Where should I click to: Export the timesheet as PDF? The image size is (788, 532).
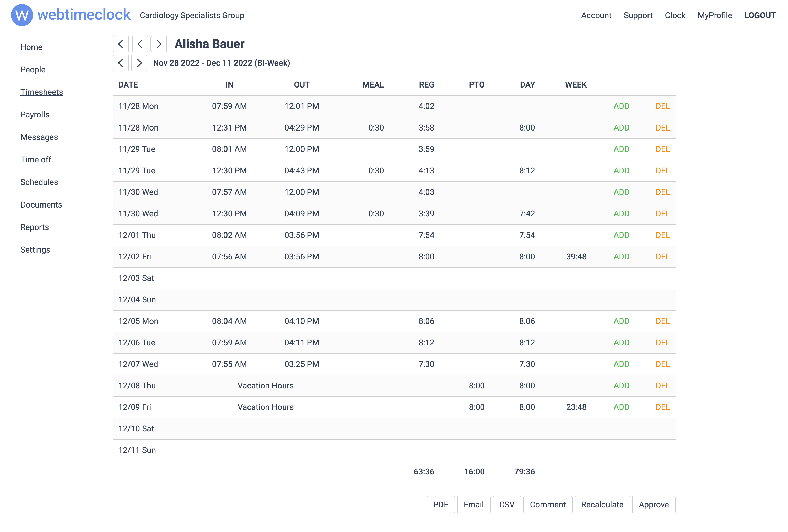(x=440, y=505)
